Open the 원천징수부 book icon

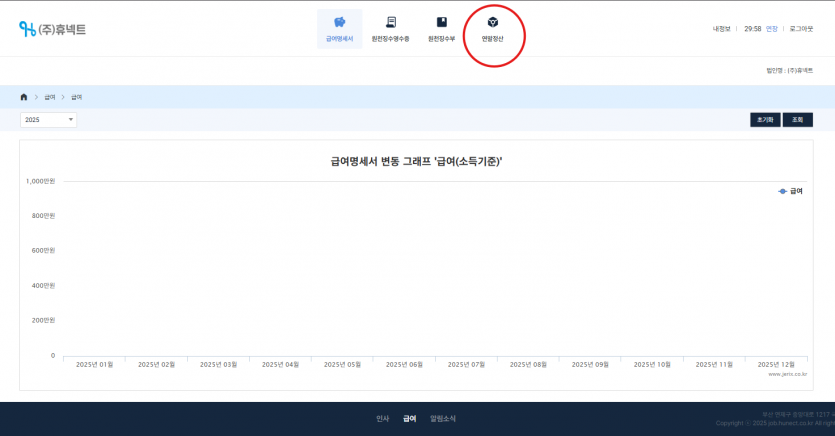[x=441, y=22]
